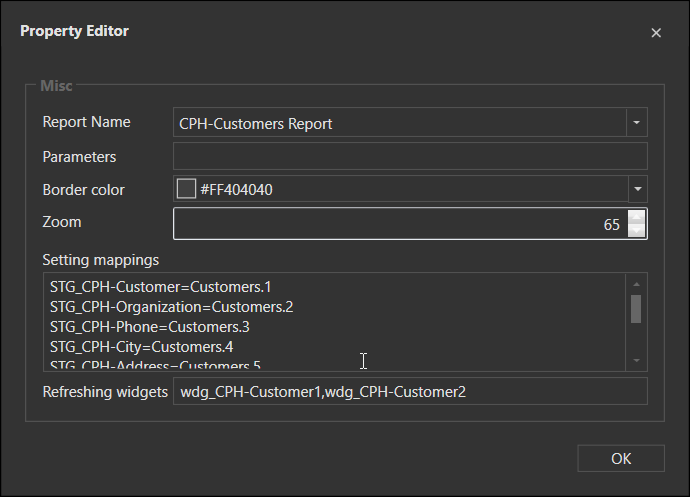This screenshot has height=497, width=690.
Task: Click the CPH-Customers Report name field
Action: point(400,123)
